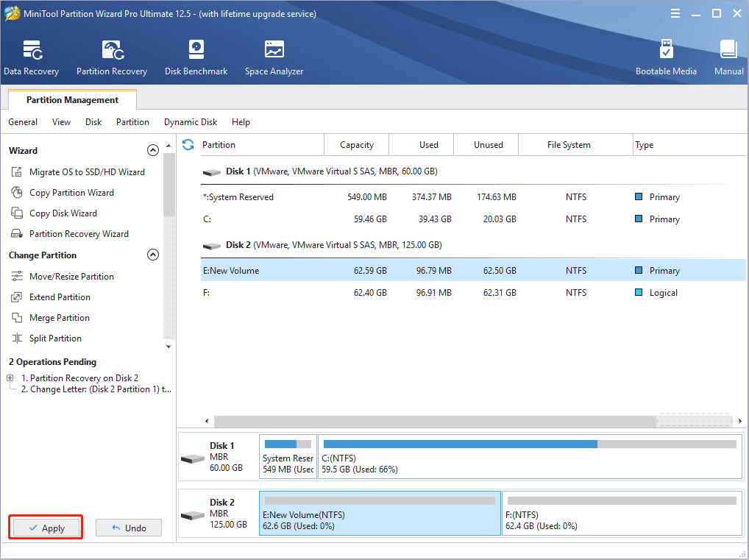Select System Reserved partition row
The width and height of the screenshot is (749, 560).
473,197
